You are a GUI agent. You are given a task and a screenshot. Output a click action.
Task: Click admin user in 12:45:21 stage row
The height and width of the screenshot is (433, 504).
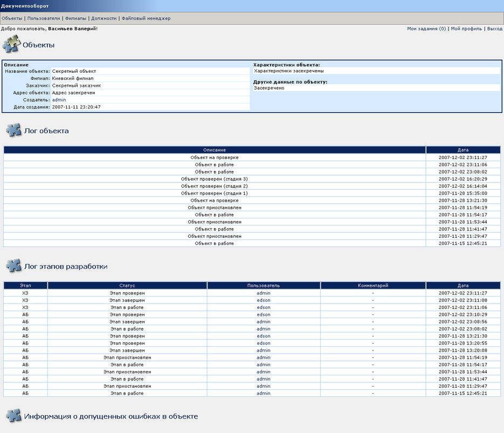click(x=264, y=393)
